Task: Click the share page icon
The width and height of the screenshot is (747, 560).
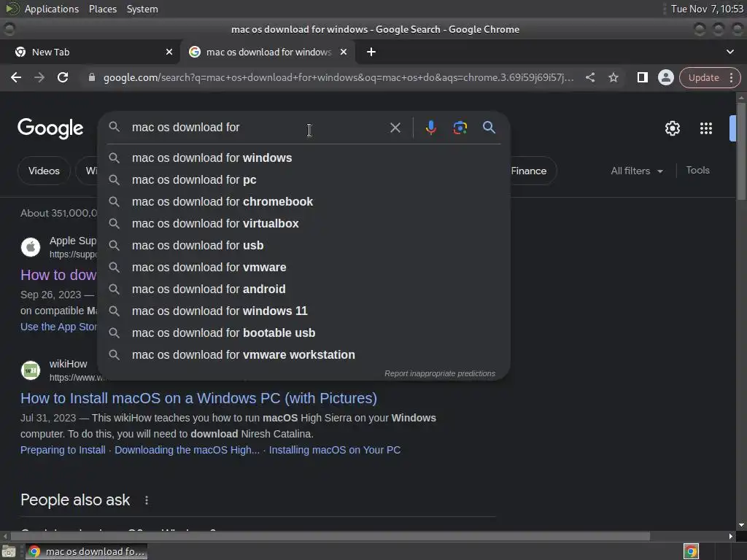Action: click(589, 77)
